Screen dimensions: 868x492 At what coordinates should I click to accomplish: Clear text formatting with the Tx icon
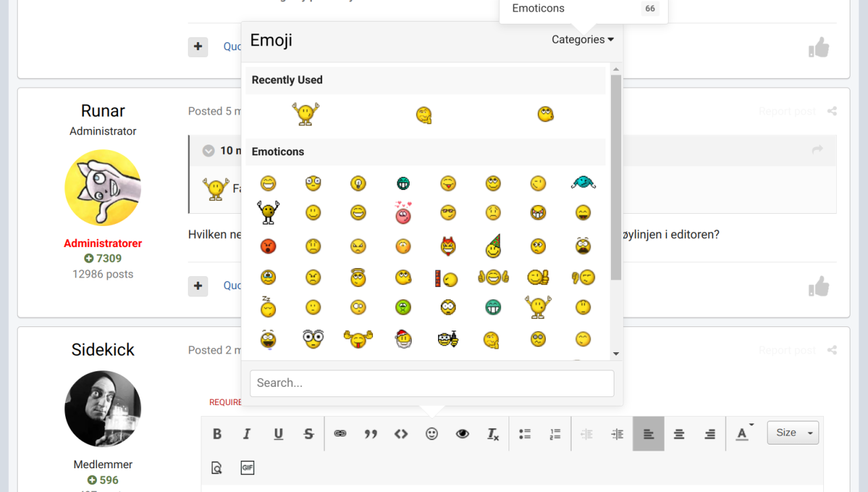click(x=492, y=433)
